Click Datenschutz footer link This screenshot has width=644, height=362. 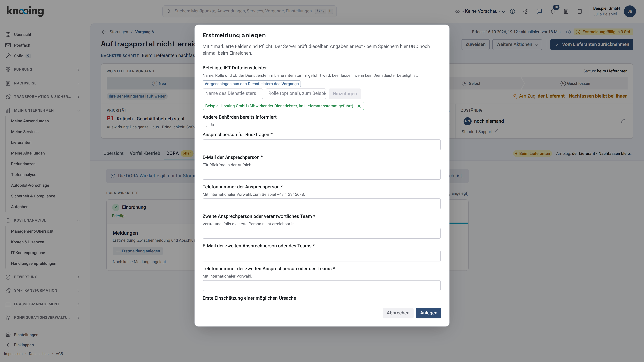(x=39, y=353)
